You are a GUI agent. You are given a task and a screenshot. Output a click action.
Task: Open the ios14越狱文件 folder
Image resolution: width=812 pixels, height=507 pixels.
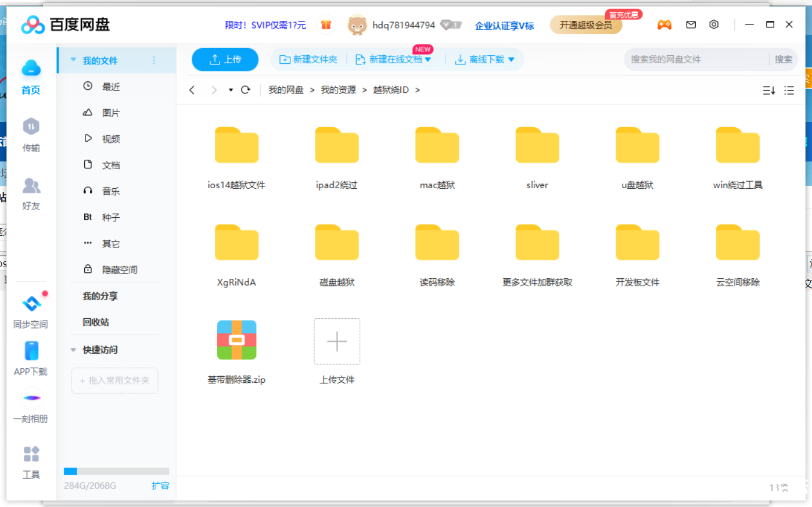coord(236,145)
